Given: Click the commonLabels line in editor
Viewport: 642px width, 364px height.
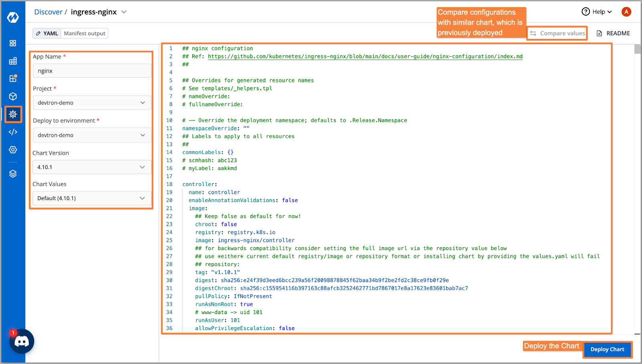Looking at the screenshot, I should (208, 152).
